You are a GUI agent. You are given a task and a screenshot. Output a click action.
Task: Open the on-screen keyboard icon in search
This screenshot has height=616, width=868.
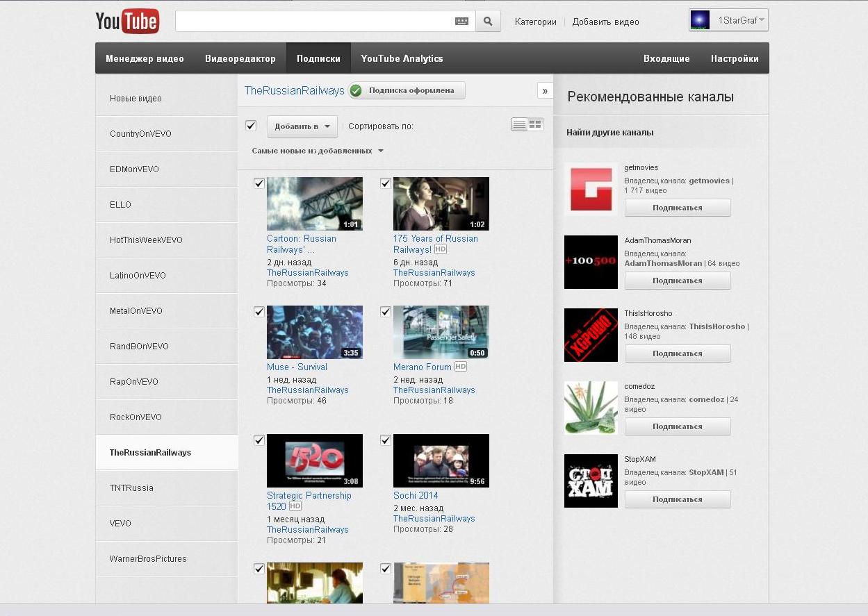[461, 22]
